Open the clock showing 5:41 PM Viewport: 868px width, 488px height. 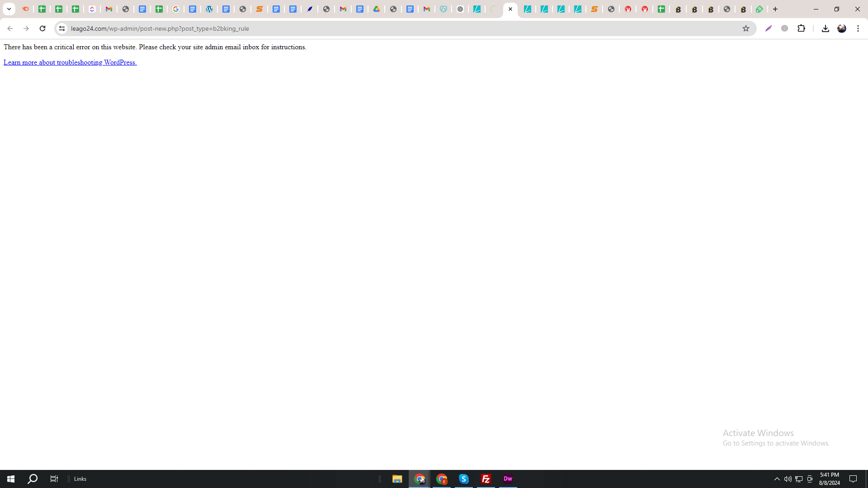click(x=830, y=479)
